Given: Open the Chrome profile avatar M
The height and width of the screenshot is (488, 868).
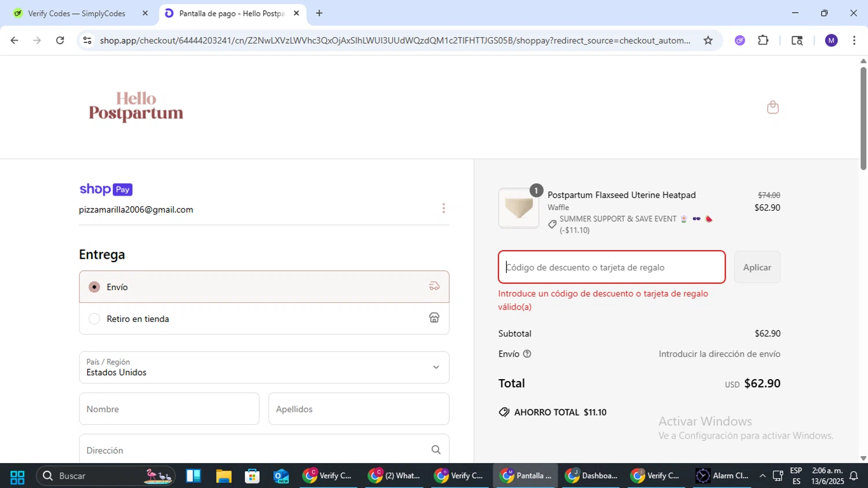Looking at the screenshot, I should (x=831, y=40).
